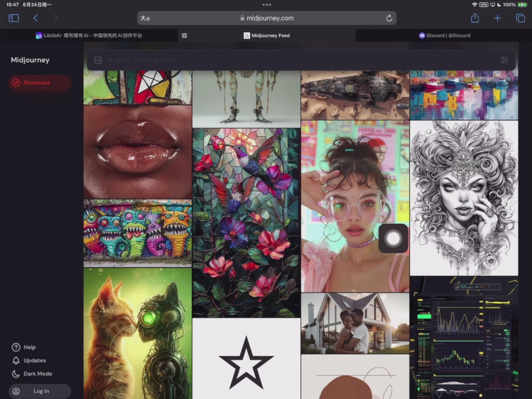Close the Midjourney Feed tab
This screenshot has height=399, width=532.
tap(184, 35)
